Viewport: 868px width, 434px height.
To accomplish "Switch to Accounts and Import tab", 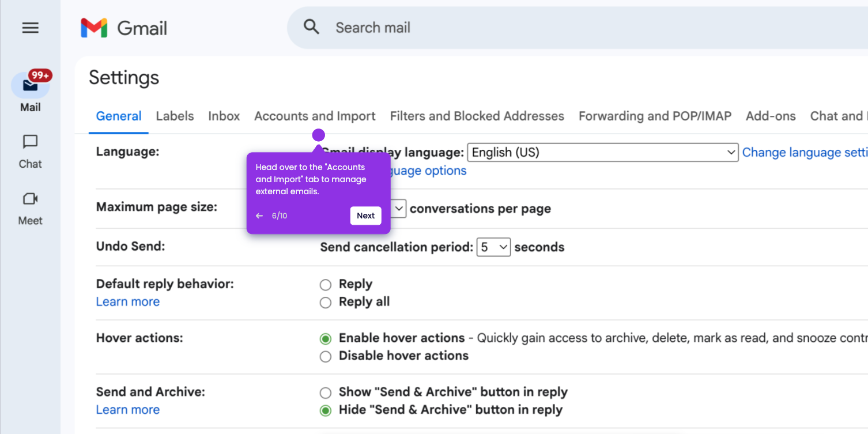I will 315,116.
